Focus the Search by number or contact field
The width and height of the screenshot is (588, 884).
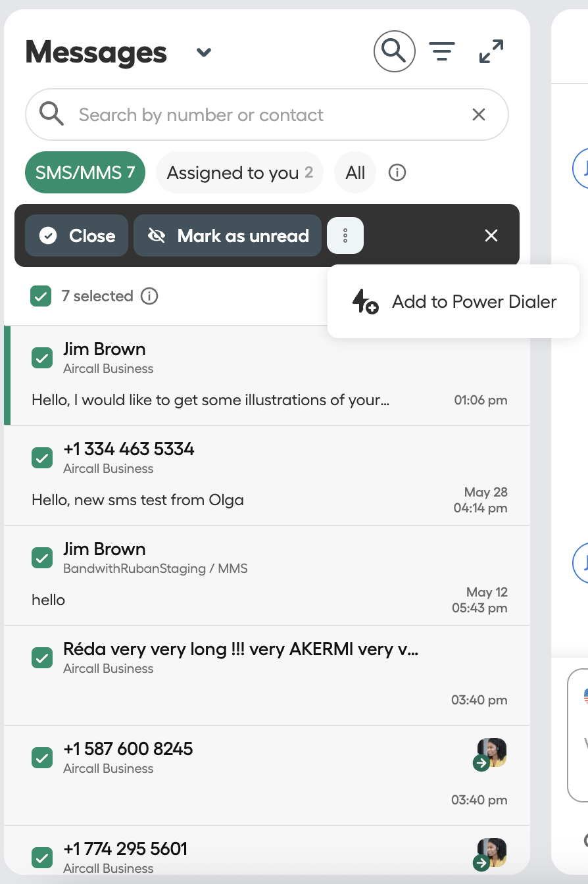[267, 114]
